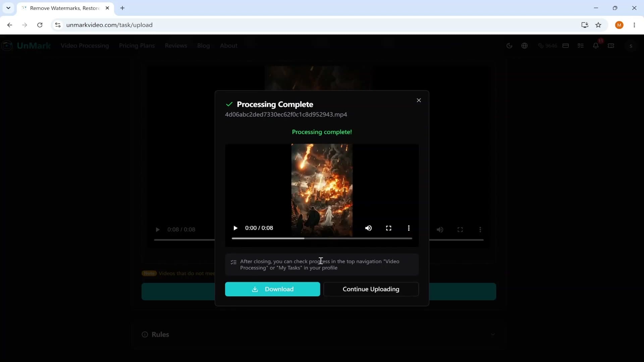Click the 0:00 / 0:08 time display
The width and height of the screenshot is (644, 362).
pyautogui.click(x=259, y=228)
